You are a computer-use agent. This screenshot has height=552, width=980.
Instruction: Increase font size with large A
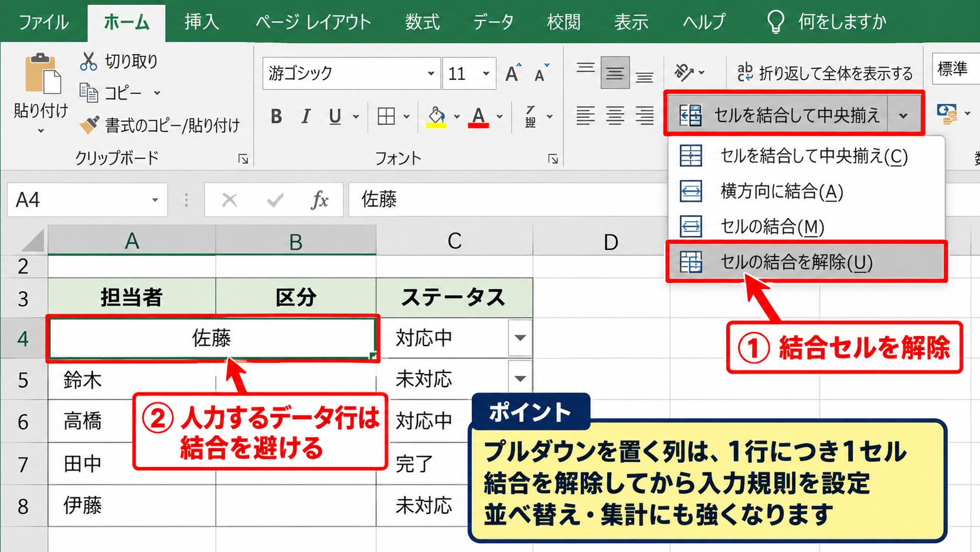click(x=513, y=73)
